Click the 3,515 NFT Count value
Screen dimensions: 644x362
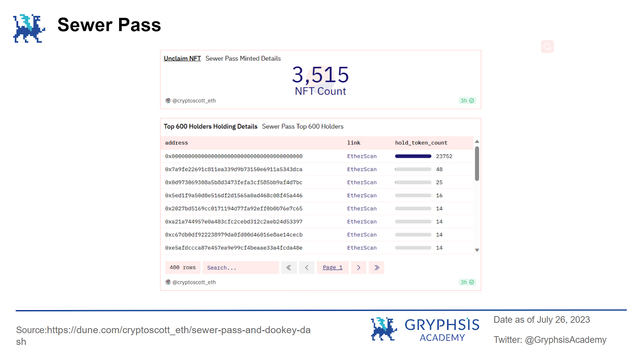(320, 80)
